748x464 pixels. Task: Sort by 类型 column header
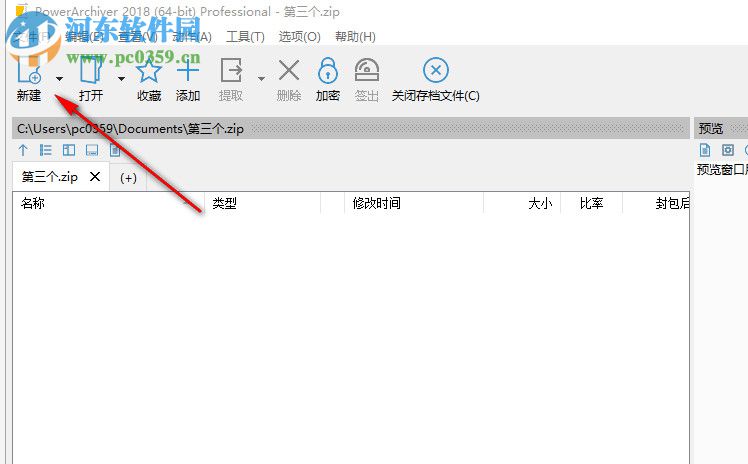(x=263, y=203)
